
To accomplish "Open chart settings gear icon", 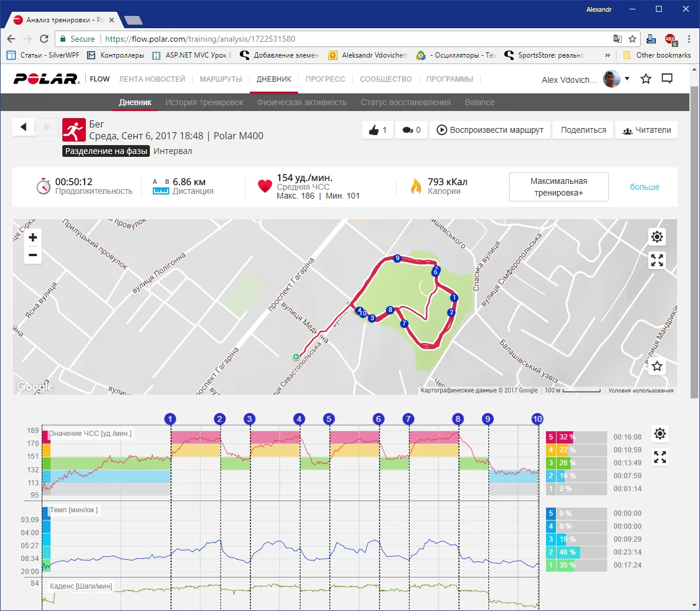I will [x=660, y=434].
